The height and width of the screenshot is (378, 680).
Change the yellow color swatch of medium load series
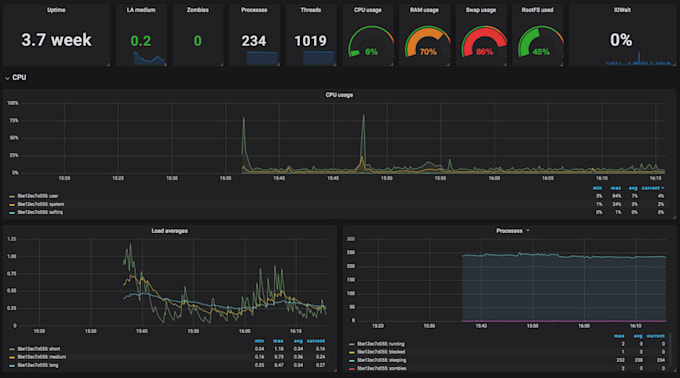(x=12, y=358)
